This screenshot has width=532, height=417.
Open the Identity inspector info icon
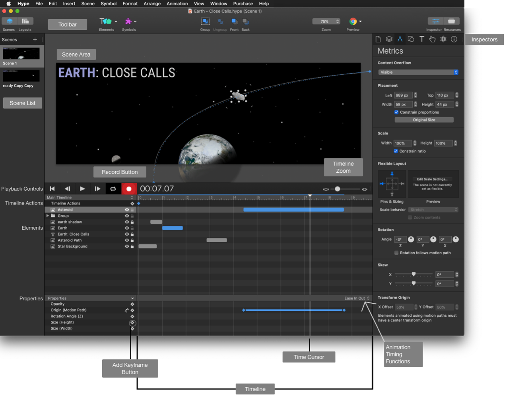454,39
